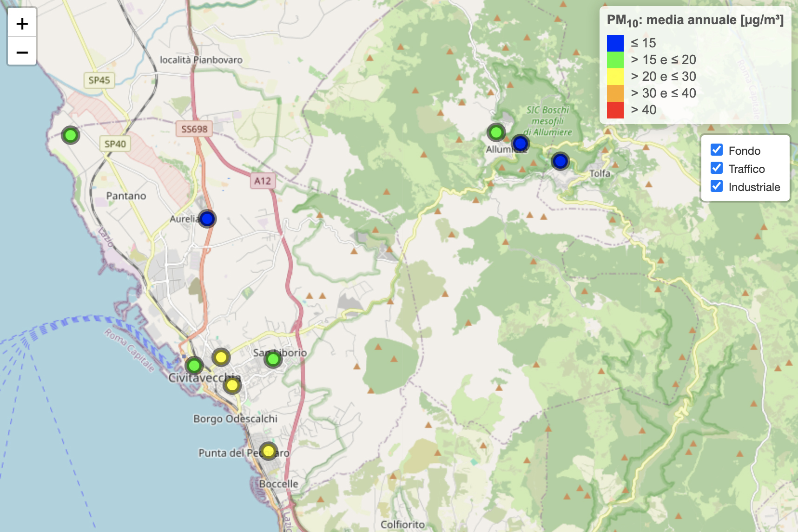
Task: Click the blue marker over Allumiere label
Action: click(x=520, y=144)
